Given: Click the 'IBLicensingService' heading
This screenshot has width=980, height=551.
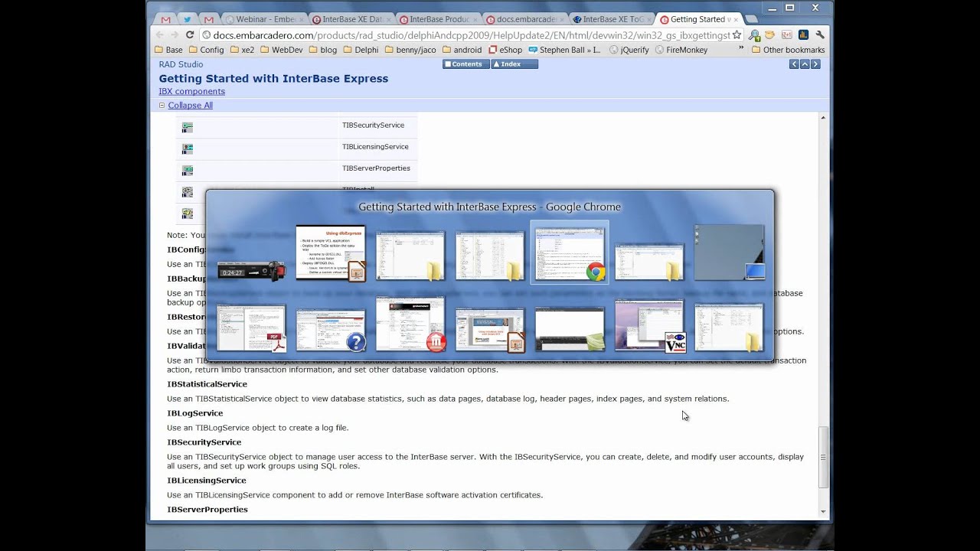Looking at the screenshot, I should 207,481.
